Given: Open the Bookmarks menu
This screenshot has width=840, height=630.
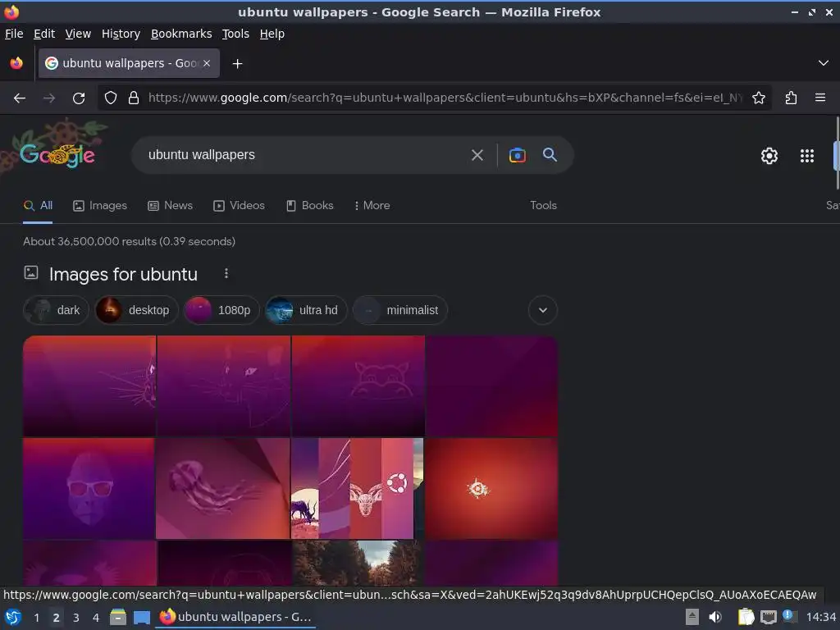Looking at the screenshot, I should (181, 34).
